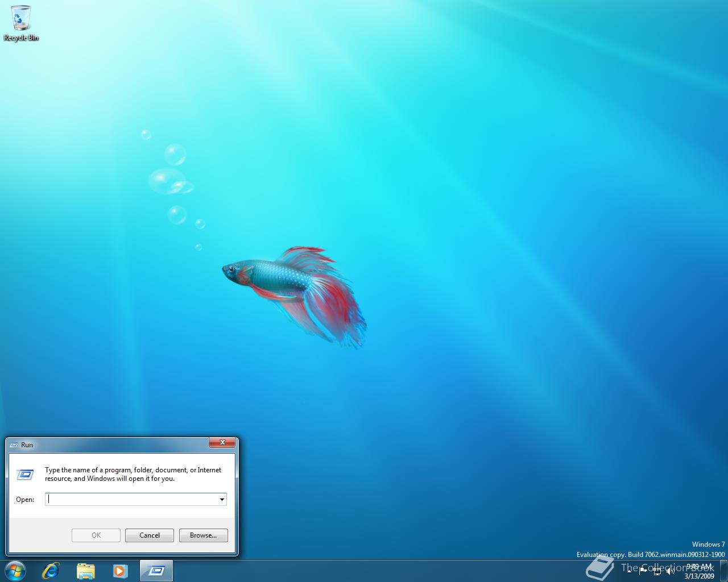Click the Run title bar icon

tap(14, 445)
